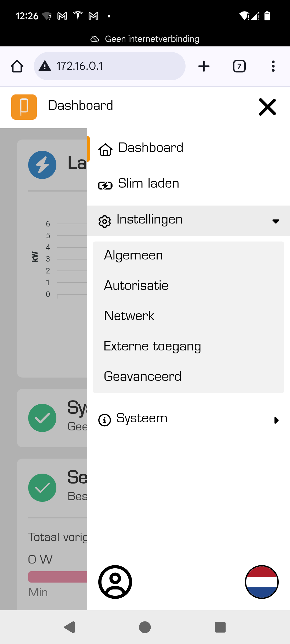Open browser three-dot overflow menu
Screen dimensions: 290x644
coord(273,66)
